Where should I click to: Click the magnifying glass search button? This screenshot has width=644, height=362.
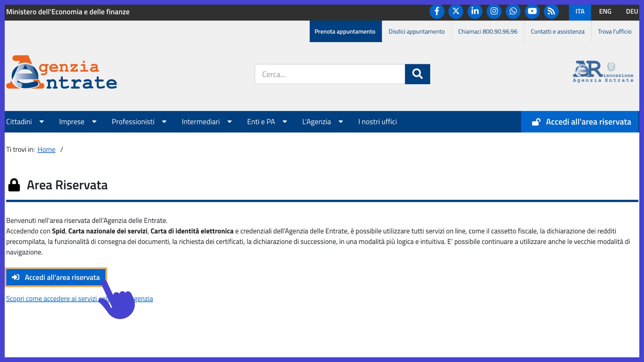point(417,74)
